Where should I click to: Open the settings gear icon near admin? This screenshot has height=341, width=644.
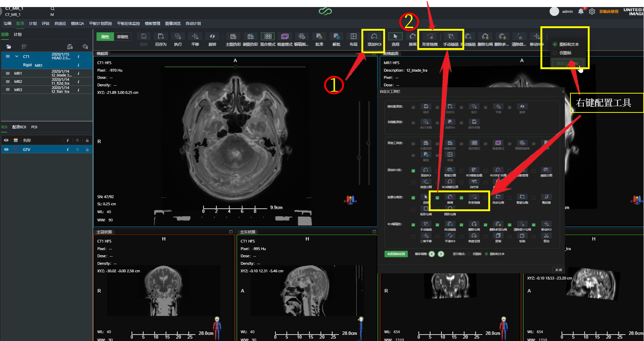pos(592,11)
